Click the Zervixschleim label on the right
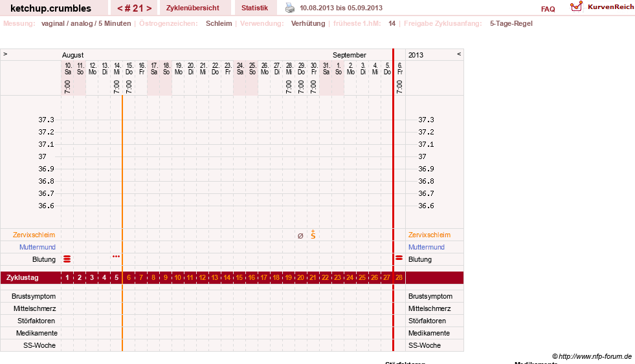Screen dimensions: 635x364 [429, 235]
